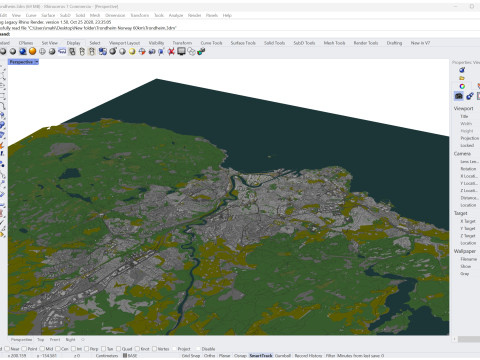
Task: Open the Centimeters units status pane
Action: click(x=107, y=356)
